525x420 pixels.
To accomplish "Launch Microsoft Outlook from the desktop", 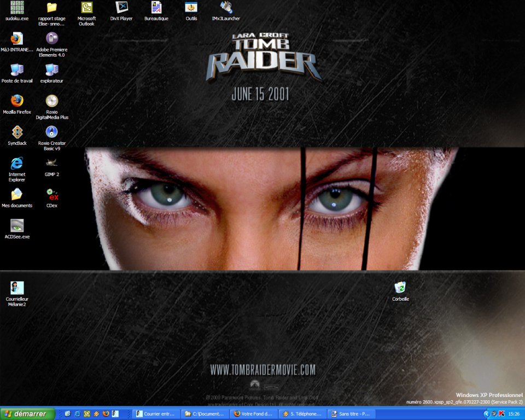I will (x=86, y=13).
